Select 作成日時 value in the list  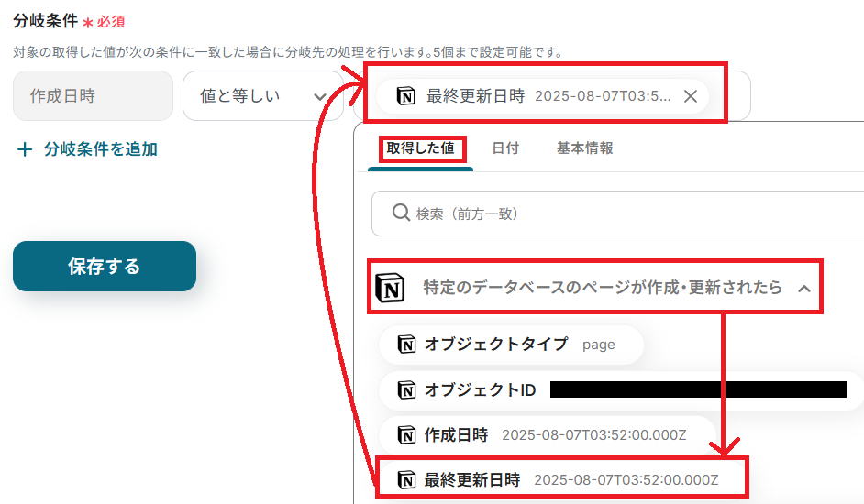click(x=548, y=435)
